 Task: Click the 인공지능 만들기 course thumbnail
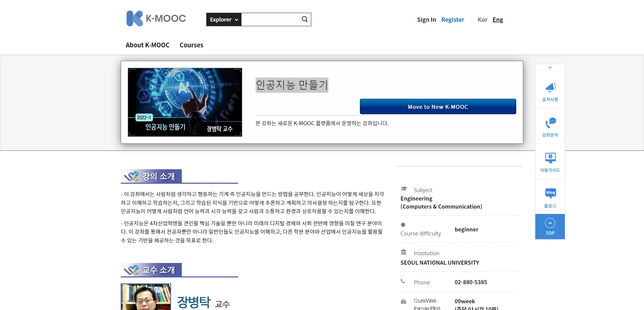185,102
